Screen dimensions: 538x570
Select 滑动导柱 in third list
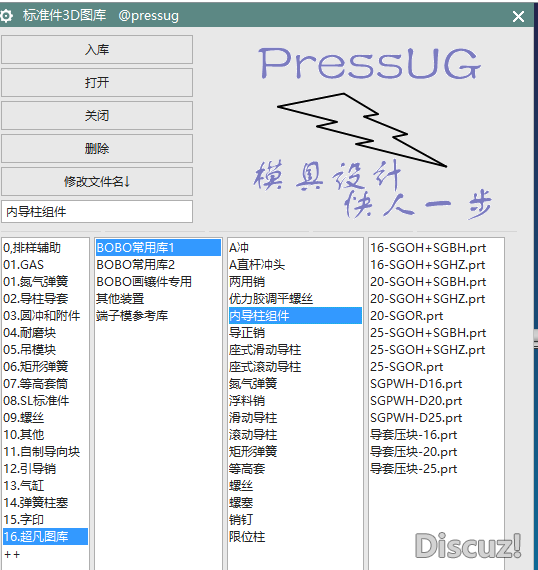295,418
